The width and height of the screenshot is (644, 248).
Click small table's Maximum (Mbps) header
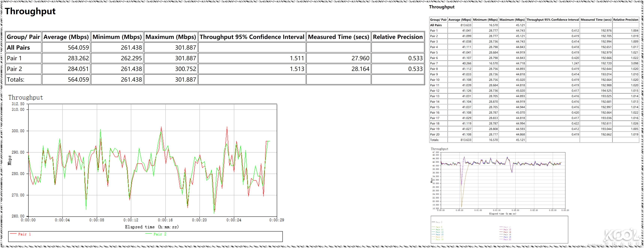click(512, 20)
